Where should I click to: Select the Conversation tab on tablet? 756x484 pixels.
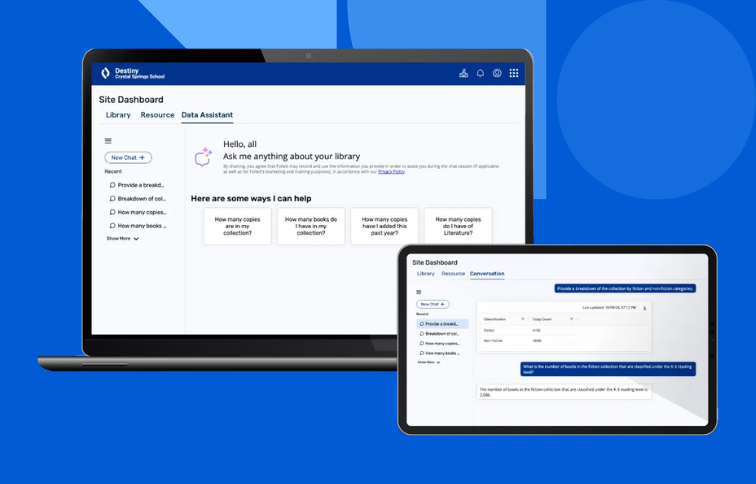click(487, 273)
